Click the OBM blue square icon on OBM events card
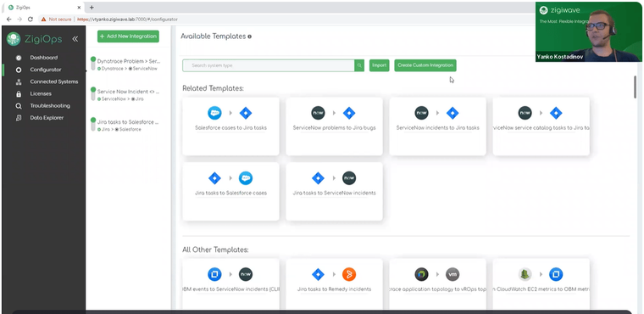 coord(214,274)
